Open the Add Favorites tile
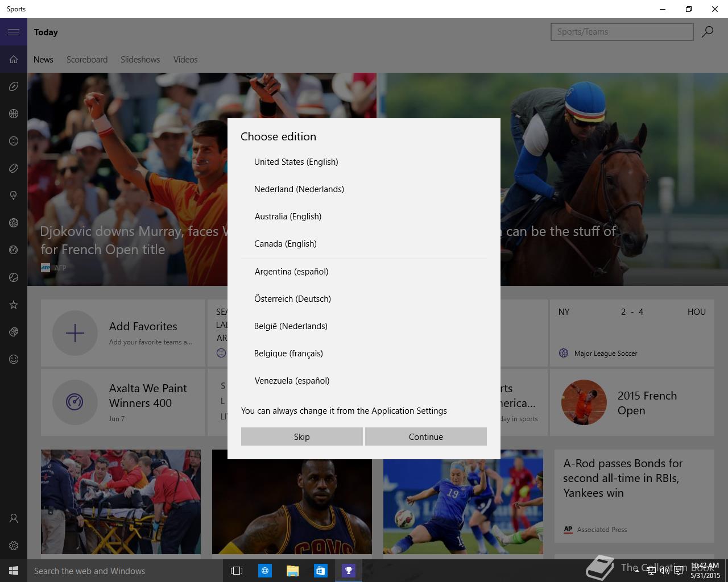This screenshot has width=728, height=582. click(123, 333)
